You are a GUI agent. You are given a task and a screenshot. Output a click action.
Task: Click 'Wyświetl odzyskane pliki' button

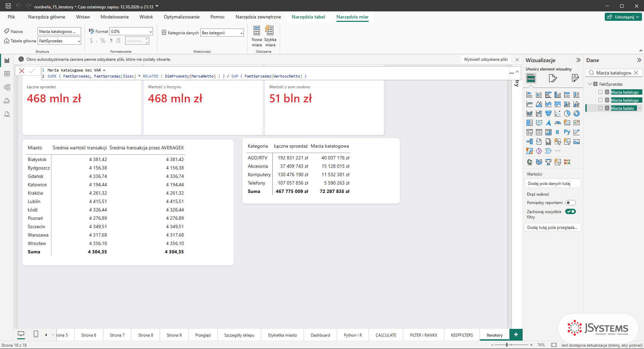click(x=486, y=59)
